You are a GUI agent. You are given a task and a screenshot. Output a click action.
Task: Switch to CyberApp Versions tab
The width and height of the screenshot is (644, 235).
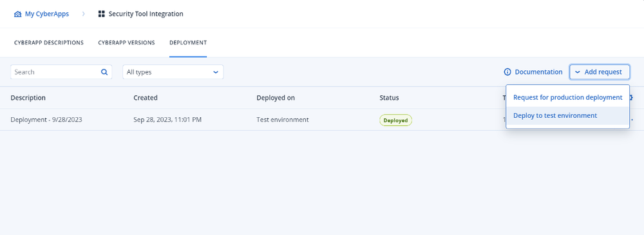coord(126,42)
